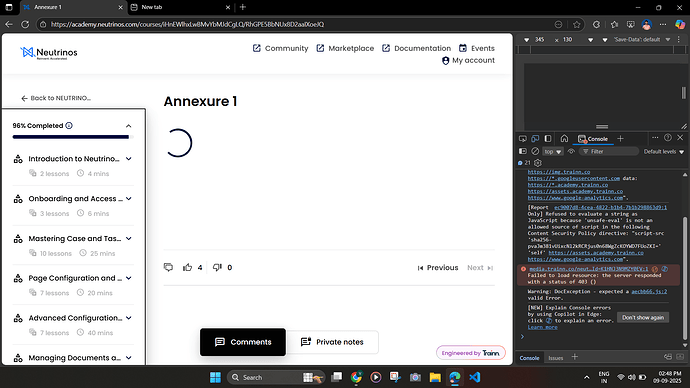This screenshot has height=388, width=690.
Task: Open the Comments tab
Action: pyautogui.click(x=243, y=342)
